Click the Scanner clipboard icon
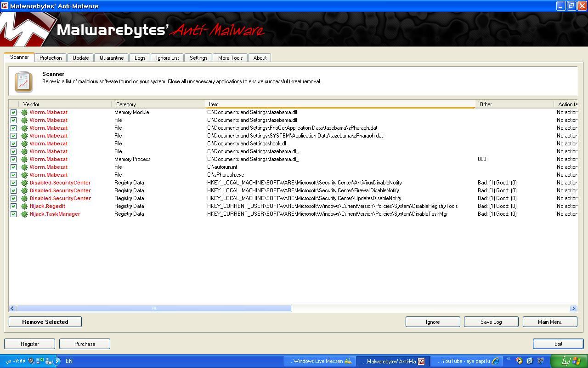 pyautogui.click(x=23, y=81)
